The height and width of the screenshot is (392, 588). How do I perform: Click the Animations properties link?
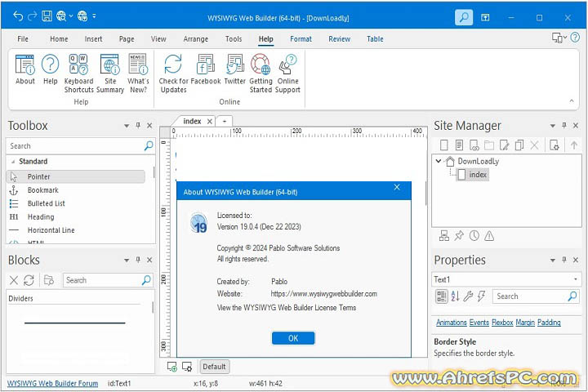click(451, 323)
